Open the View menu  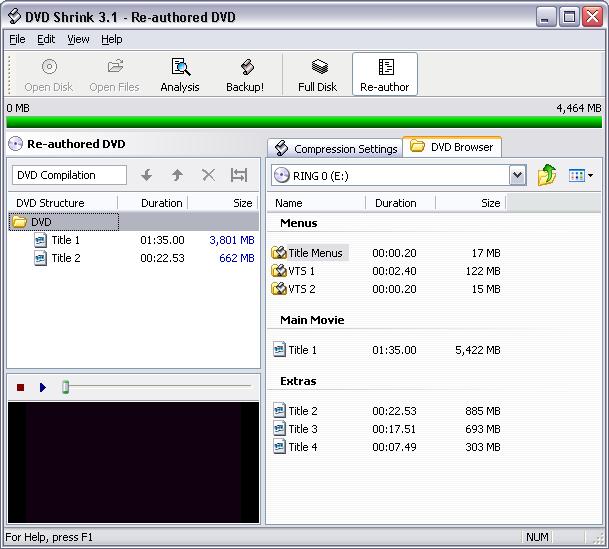pyautogui.click(x=78, y=39)
